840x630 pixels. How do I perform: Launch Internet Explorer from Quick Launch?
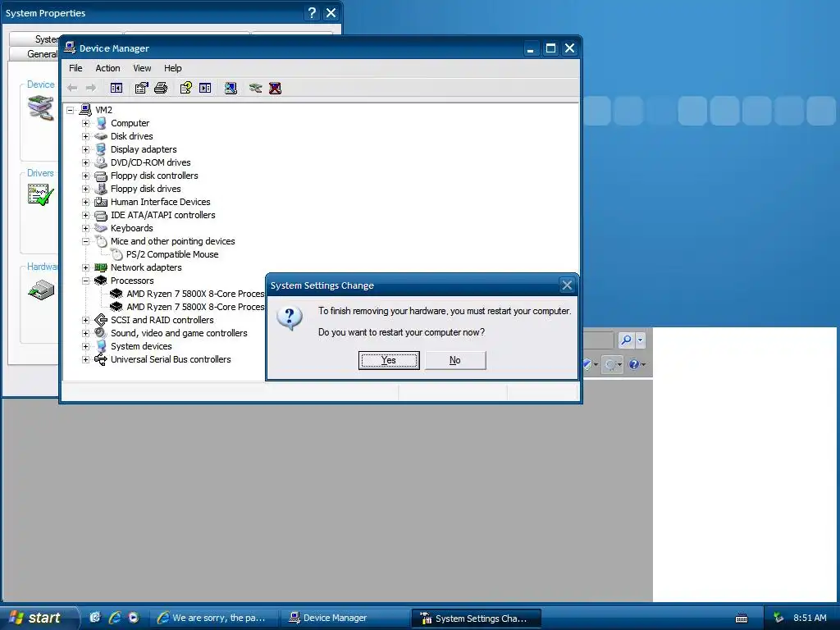[x=115, y=618]
